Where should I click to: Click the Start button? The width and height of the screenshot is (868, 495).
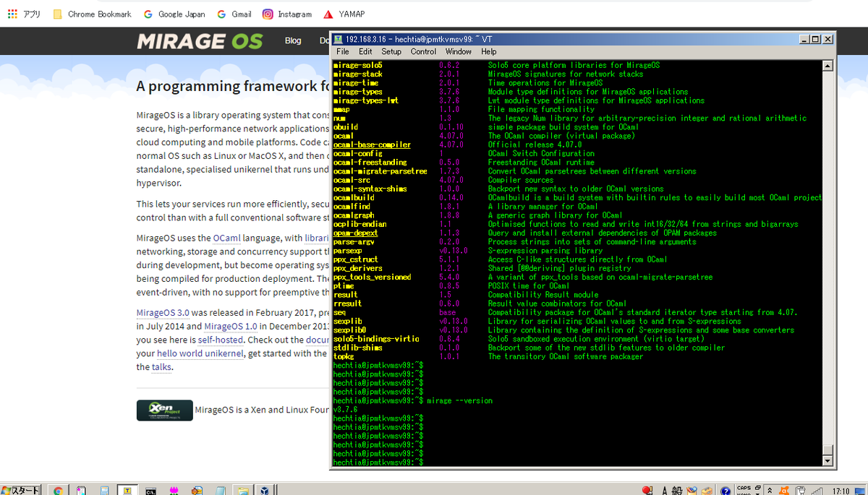coord(20,491)
